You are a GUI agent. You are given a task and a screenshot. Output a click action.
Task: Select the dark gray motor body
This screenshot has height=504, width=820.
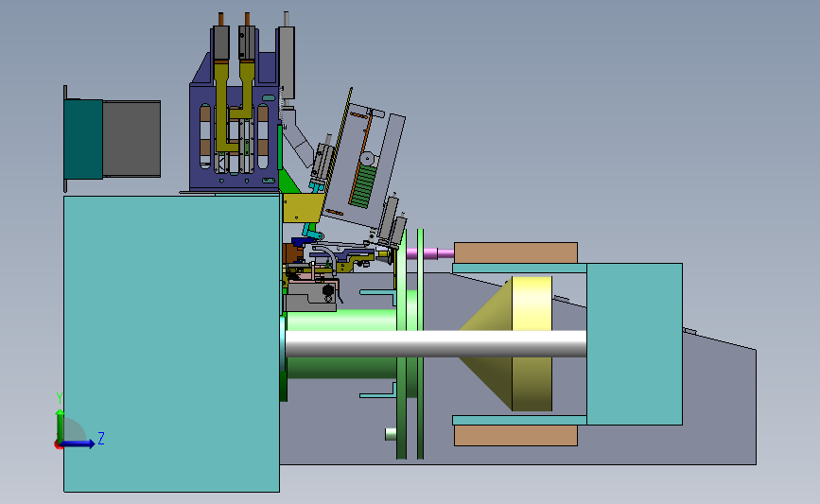pos(131,139)
